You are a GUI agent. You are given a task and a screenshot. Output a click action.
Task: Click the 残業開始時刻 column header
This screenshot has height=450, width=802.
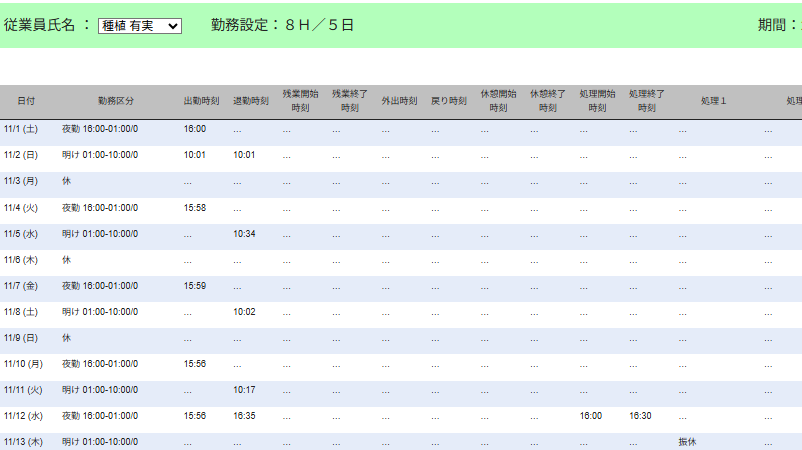point(300,101)
